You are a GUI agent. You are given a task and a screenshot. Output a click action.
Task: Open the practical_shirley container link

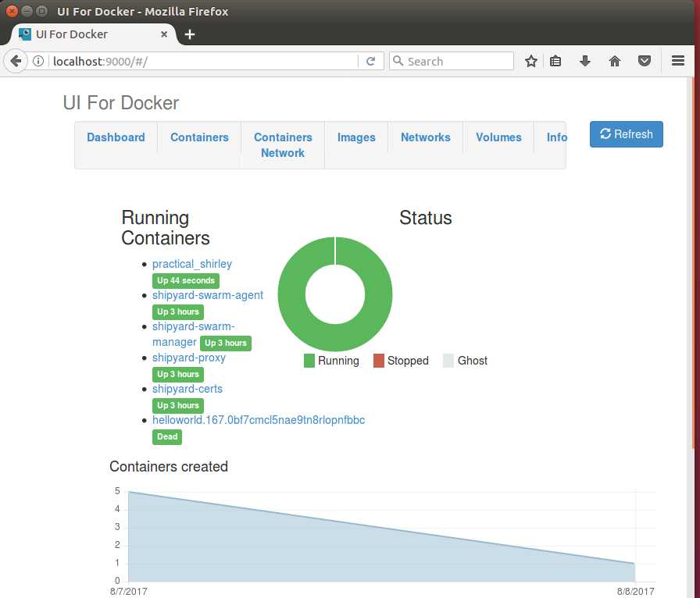[x=192, y=264]
